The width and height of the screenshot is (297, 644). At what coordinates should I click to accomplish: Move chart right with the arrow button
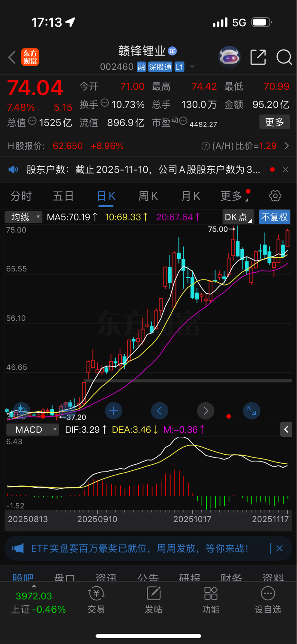pos(205,411)
